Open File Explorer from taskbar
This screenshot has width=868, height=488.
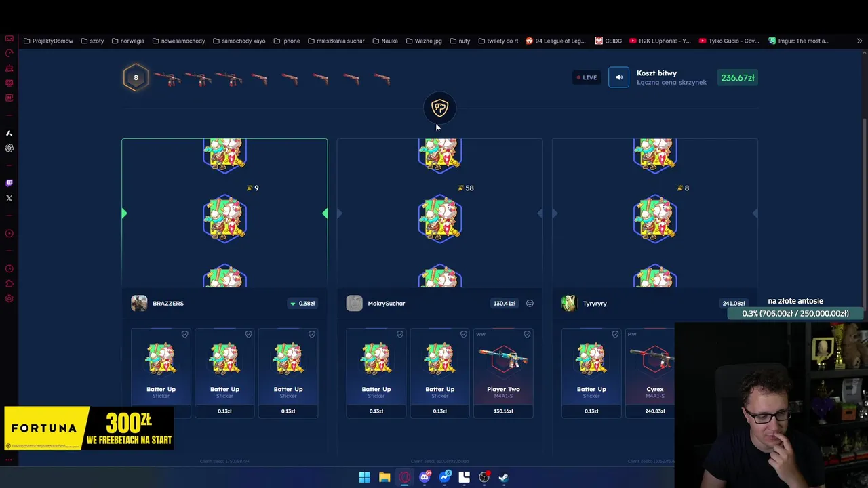(x=384, y=477)
